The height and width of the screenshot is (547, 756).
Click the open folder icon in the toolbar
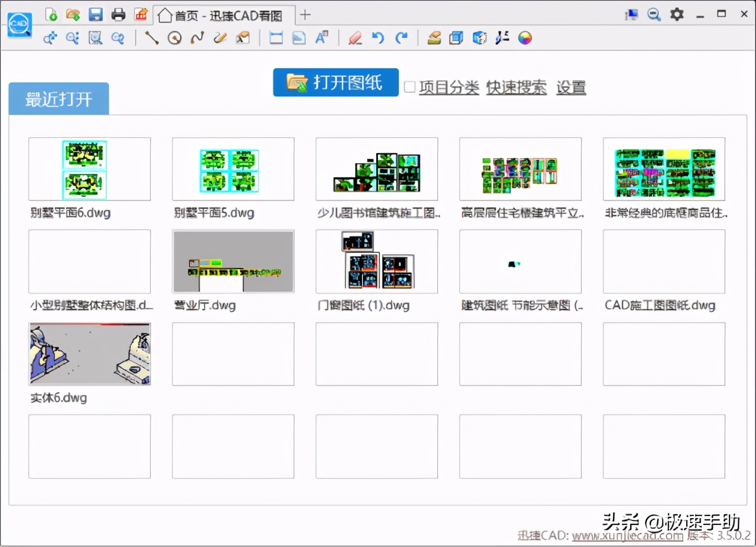tap(74, 14)
